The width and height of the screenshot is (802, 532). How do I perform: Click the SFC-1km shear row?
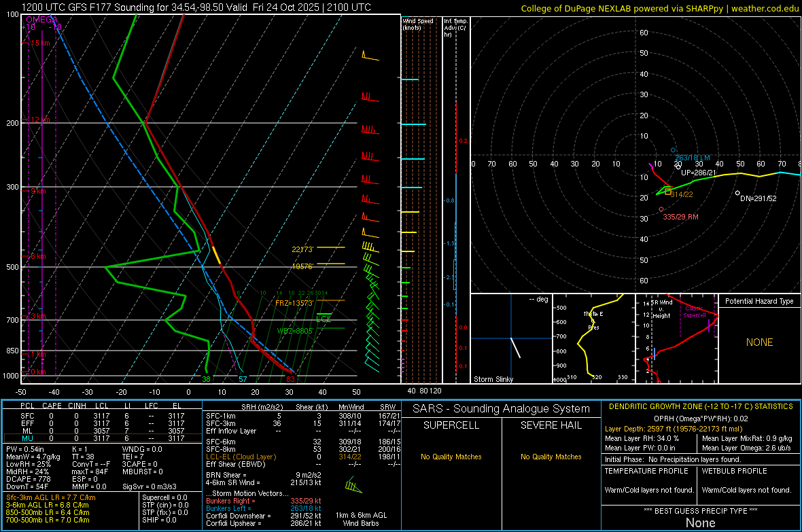[x=303, y=416]
